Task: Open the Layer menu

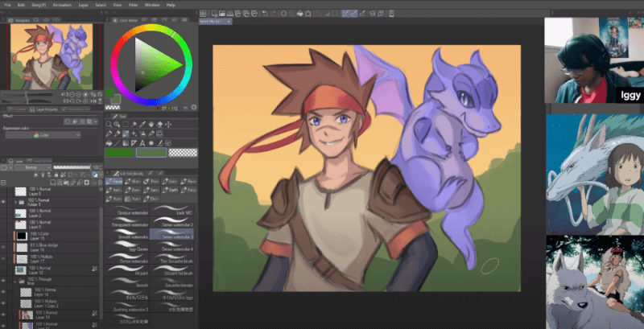Action: [x=84, y=5]
